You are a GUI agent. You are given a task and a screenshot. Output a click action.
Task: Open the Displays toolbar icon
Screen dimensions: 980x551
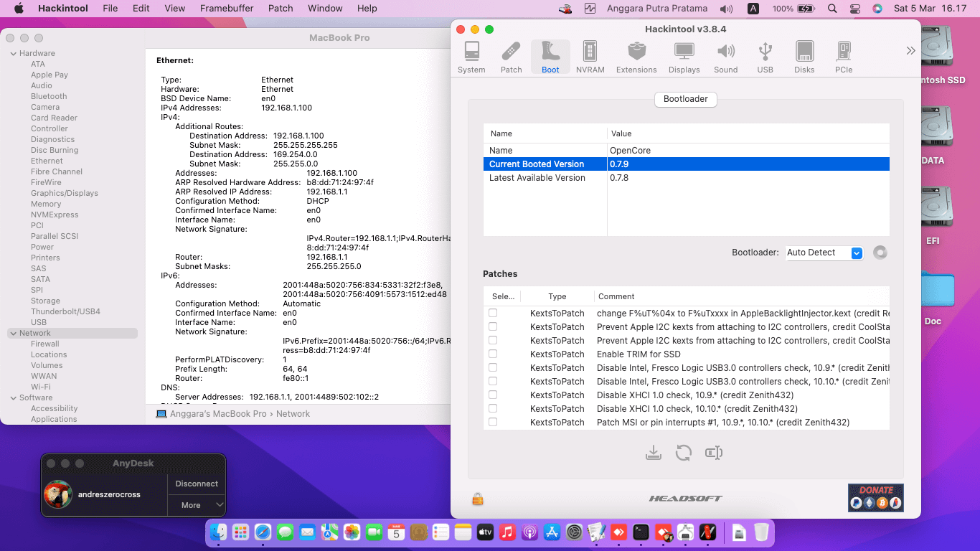684,57
